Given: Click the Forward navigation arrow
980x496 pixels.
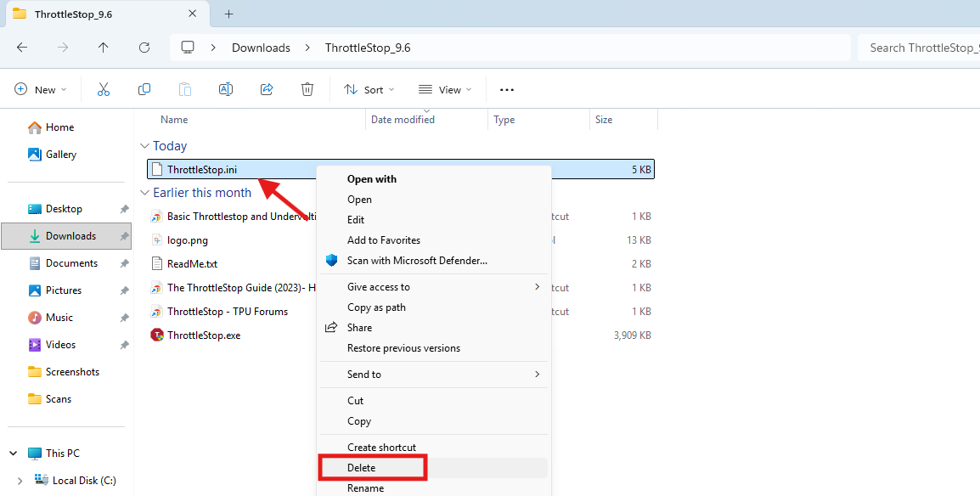Looking at the screenshot, I should pos(63,48).
